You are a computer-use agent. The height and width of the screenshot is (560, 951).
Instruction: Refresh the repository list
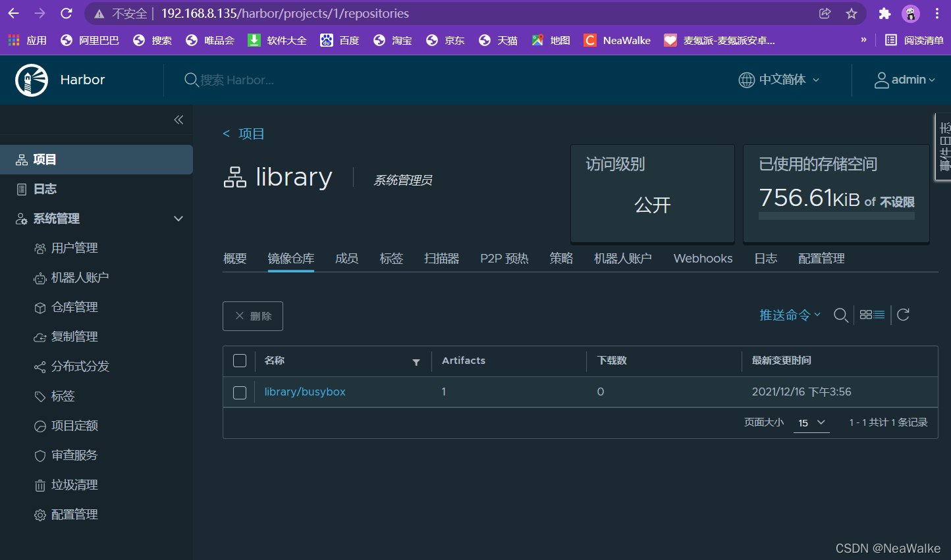click(x=904, y=315)
